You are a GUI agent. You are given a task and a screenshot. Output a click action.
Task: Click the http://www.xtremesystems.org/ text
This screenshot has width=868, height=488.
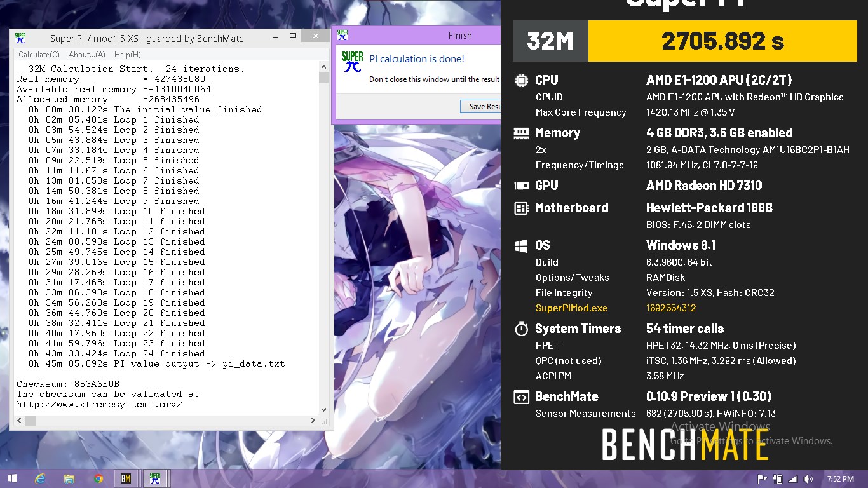100,404
